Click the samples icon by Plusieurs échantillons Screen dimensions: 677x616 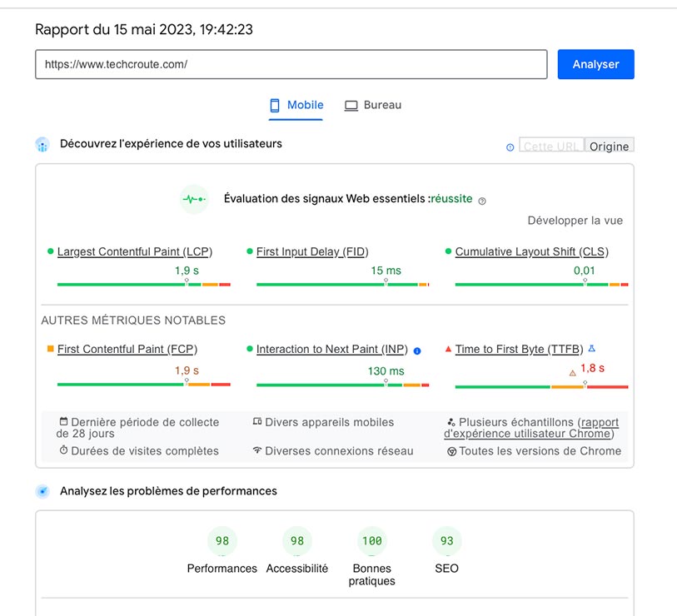451,422
